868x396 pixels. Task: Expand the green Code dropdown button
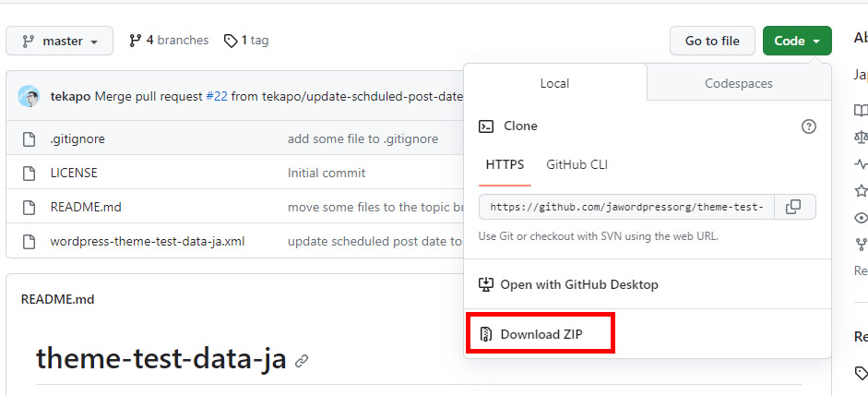coord(797,41)
